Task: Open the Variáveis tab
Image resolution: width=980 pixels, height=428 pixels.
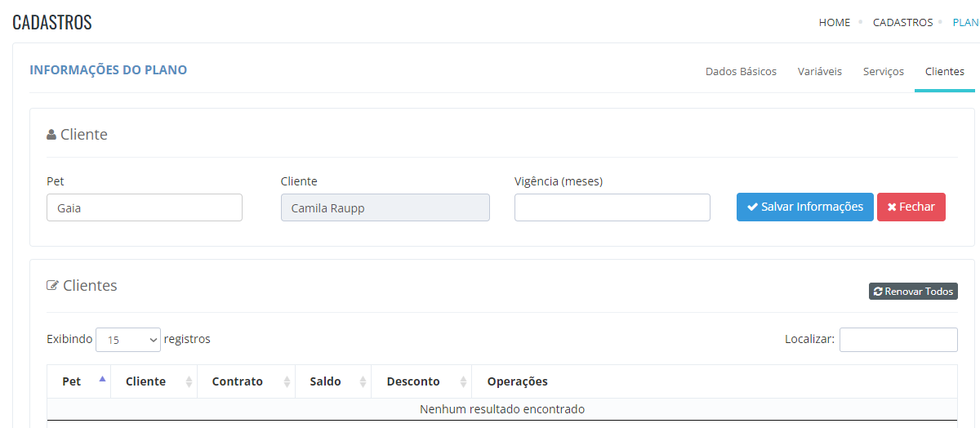Action: click(820, 71)
